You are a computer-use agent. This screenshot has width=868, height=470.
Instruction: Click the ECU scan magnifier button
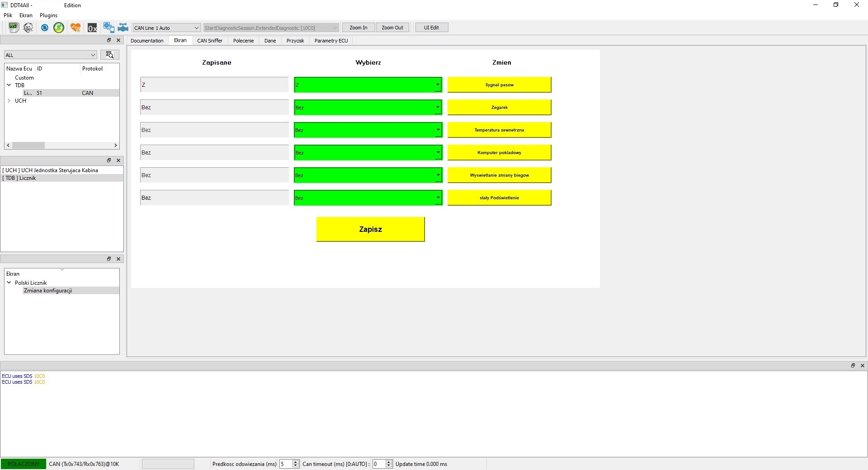[x=109, y=55]
